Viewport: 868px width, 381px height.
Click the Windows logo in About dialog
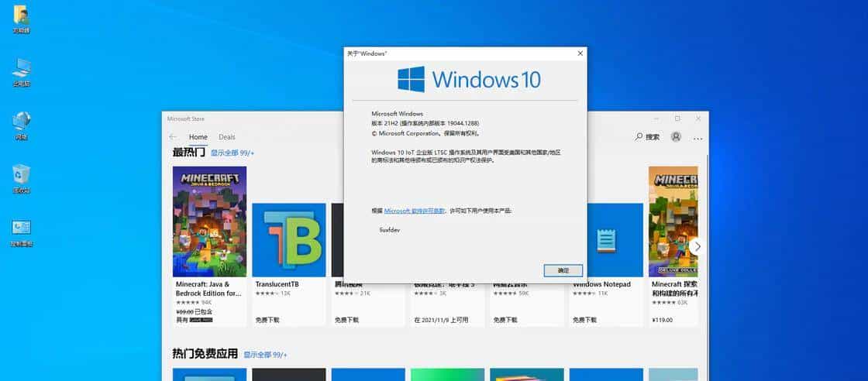coord(412,79)
